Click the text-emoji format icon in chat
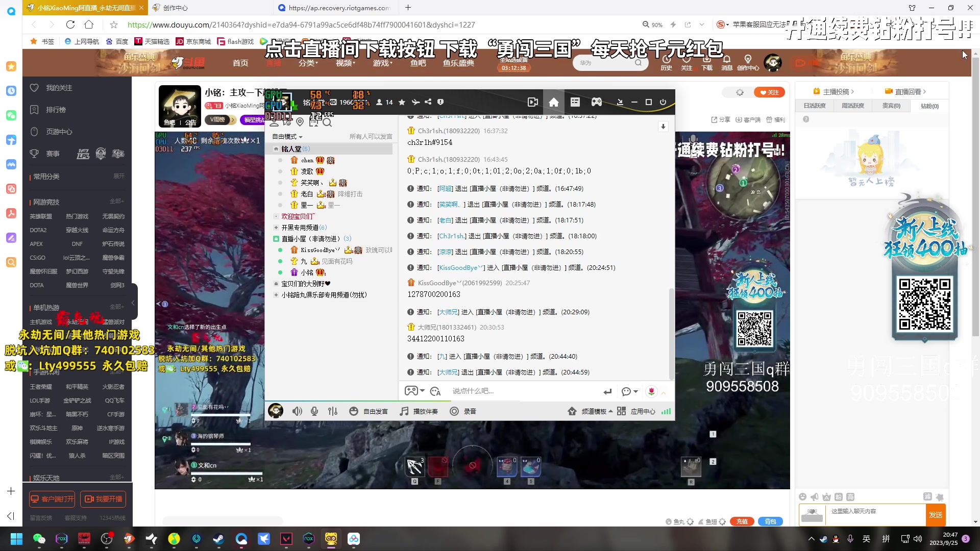 (435, 391)
